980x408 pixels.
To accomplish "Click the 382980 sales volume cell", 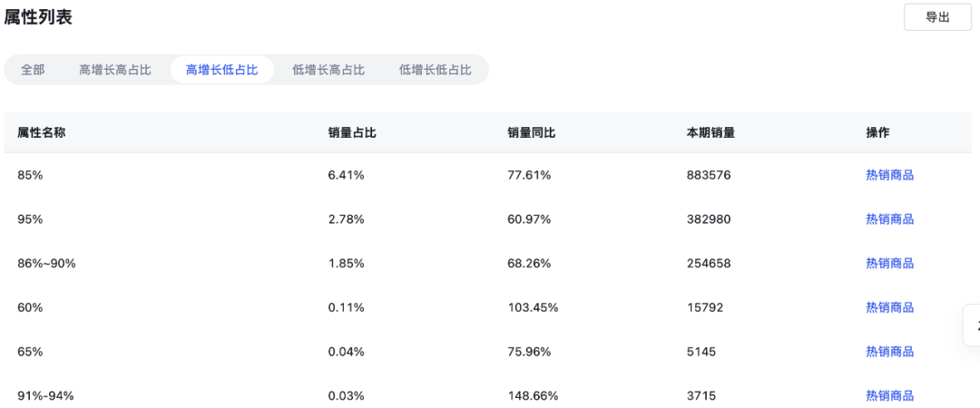I will click(708, 219).
